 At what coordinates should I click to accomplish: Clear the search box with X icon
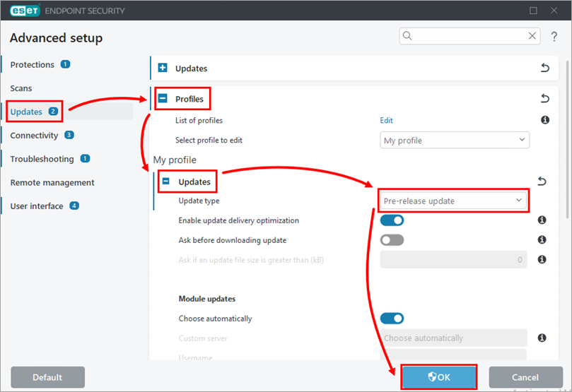pyautogui.click(x=532, y=36)
